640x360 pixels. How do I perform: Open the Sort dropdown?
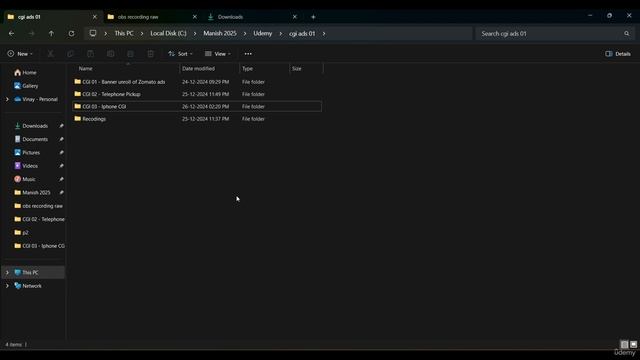180,54
